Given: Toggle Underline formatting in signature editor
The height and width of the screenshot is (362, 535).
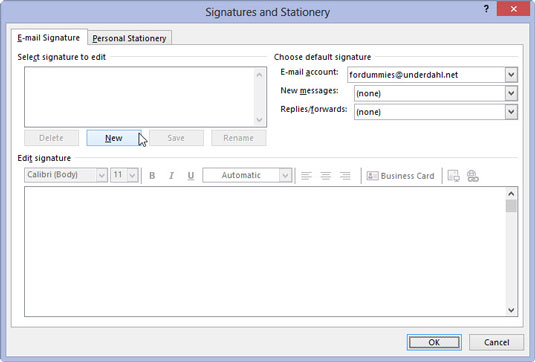Looking at the screenshot, I should pos(191,176).
